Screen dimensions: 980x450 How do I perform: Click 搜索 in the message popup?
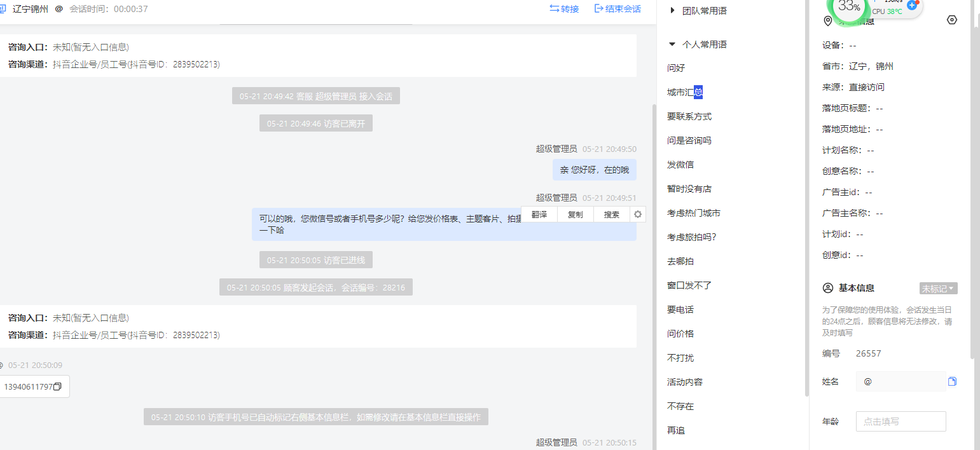[612, 215]
